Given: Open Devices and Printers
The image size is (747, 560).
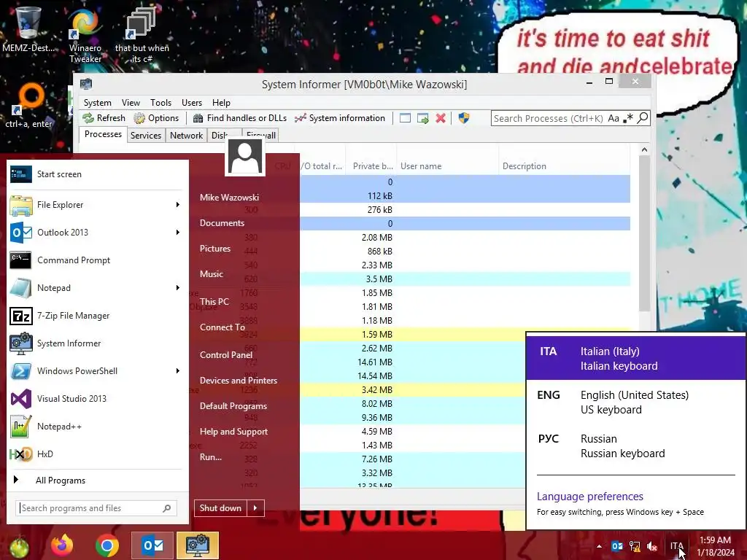Looking at the screenshot, I should tap(239, 381).
